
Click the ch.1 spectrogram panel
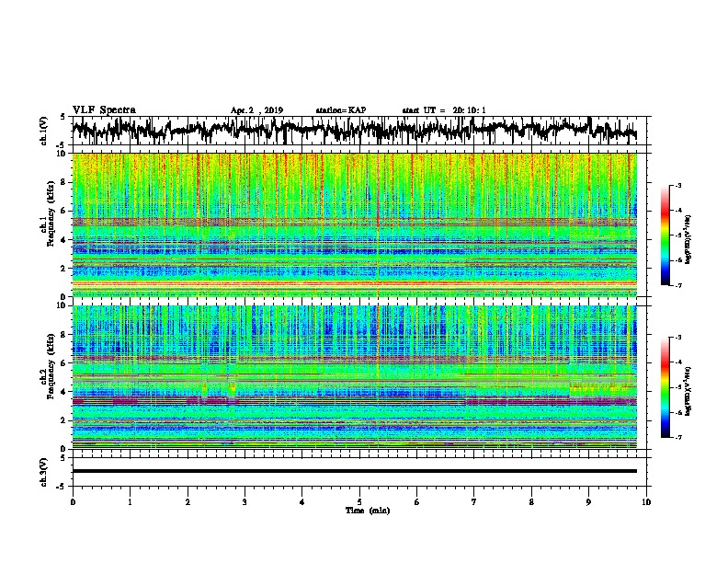(354, 224)
